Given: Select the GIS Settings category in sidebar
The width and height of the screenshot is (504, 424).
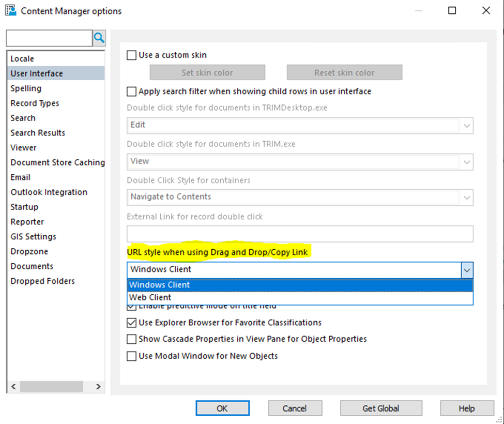Looking at the screenshot, I should (33, 236).
